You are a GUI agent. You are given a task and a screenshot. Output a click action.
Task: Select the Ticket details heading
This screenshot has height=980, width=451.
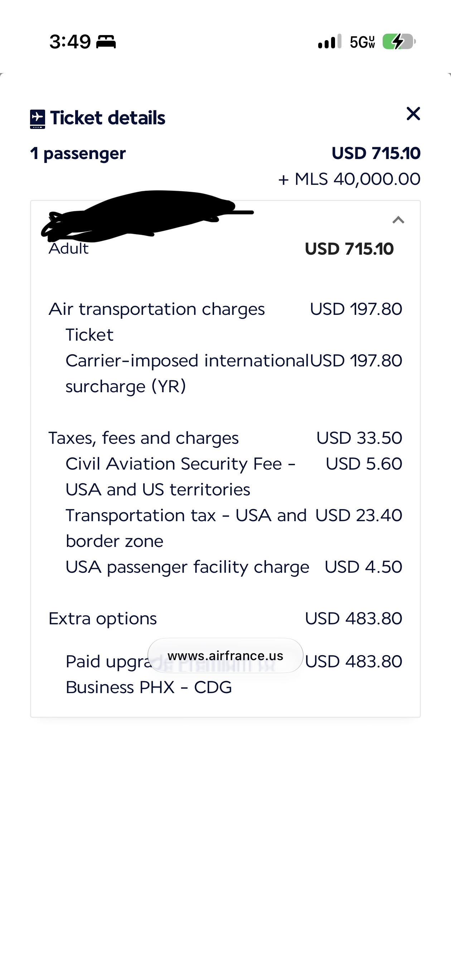tap(108, 118)
